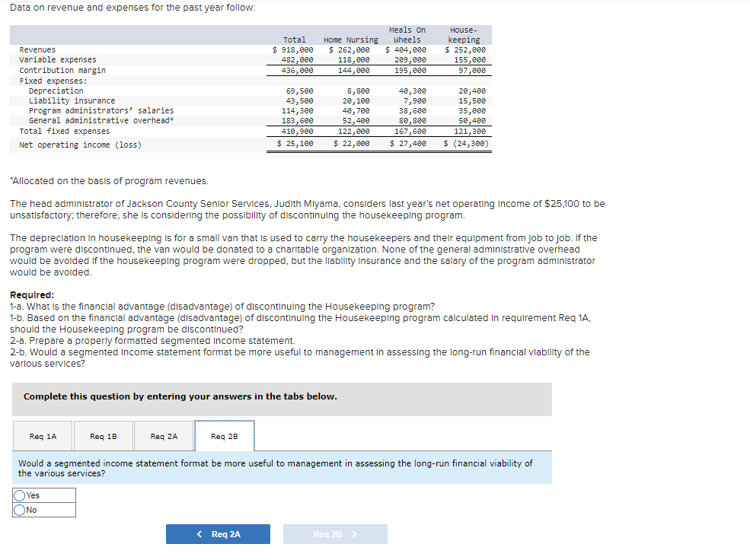Screen dimensions: 750x560
Task: Click the Total revenues value $918,000
Action: pos(293,49)
